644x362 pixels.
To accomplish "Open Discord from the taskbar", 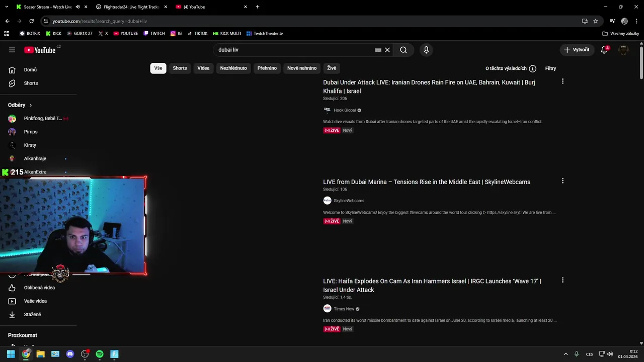I will coord(70,354).
